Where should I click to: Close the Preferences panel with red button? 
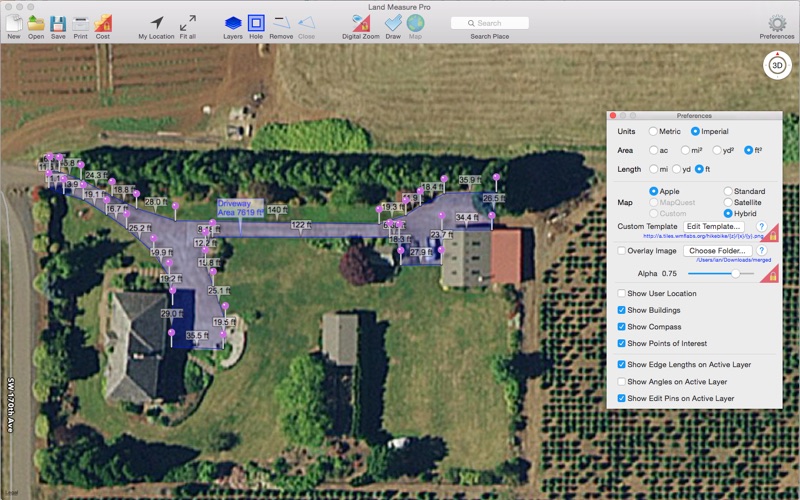pos(613,116)
